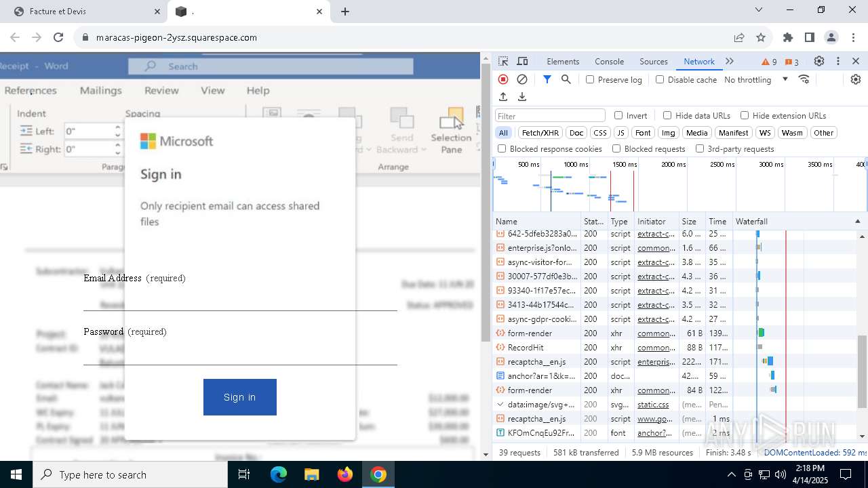The height and width of the screenshot is (488, 868).
Task: Open Task View on the taskbar
Action: point(245,474)
